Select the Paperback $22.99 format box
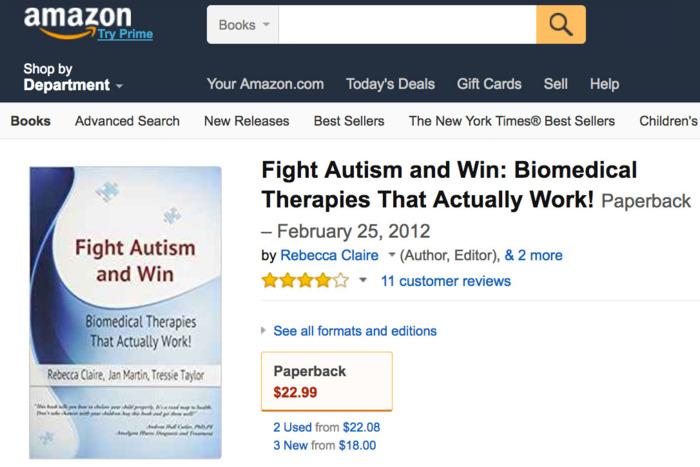The width and height of the screenshot is (700, 467). pyautogui.click(x=326, y=381)
